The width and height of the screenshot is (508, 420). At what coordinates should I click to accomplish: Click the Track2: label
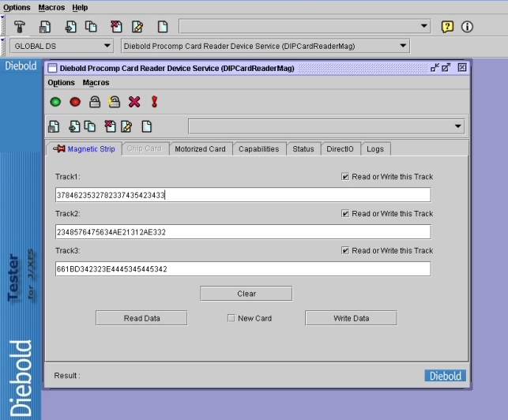coord(68,214)
